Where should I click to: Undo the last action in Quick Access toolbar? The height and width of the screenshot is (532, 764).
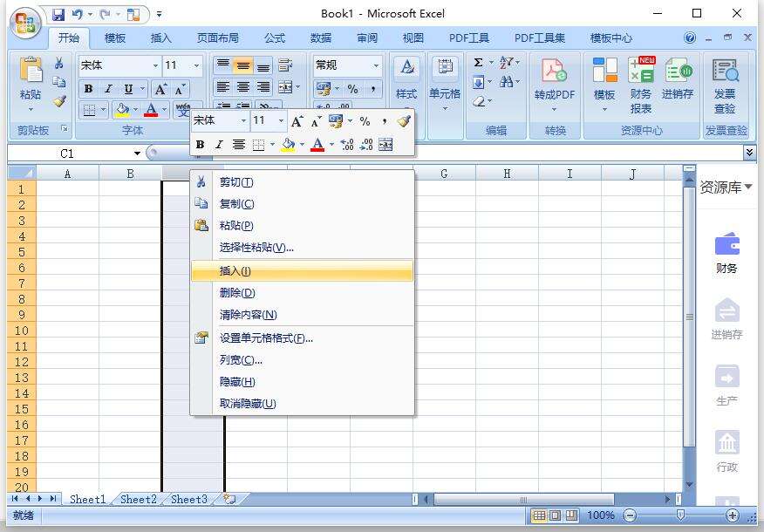pyautogui.click(x=77, y=15)
